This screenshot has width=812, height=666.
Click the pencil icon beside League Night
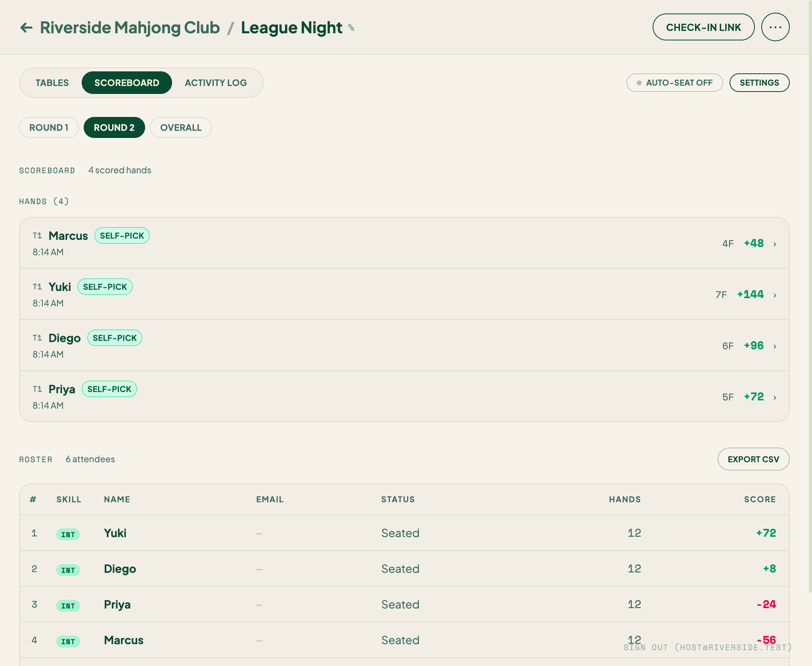pyautogui.click(x=351, y=28)
